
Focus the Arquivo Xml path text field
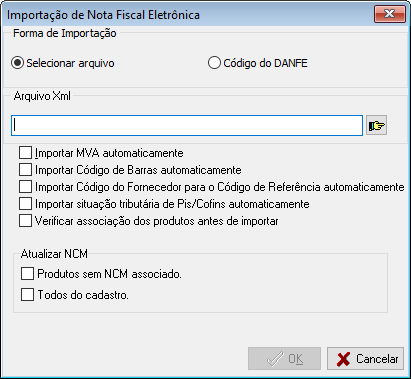[187, 126]
